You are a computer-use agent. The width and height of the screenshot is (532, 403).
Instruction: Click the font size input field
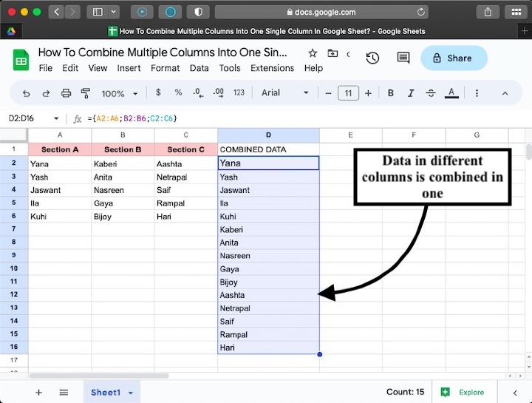coord(348,93)
